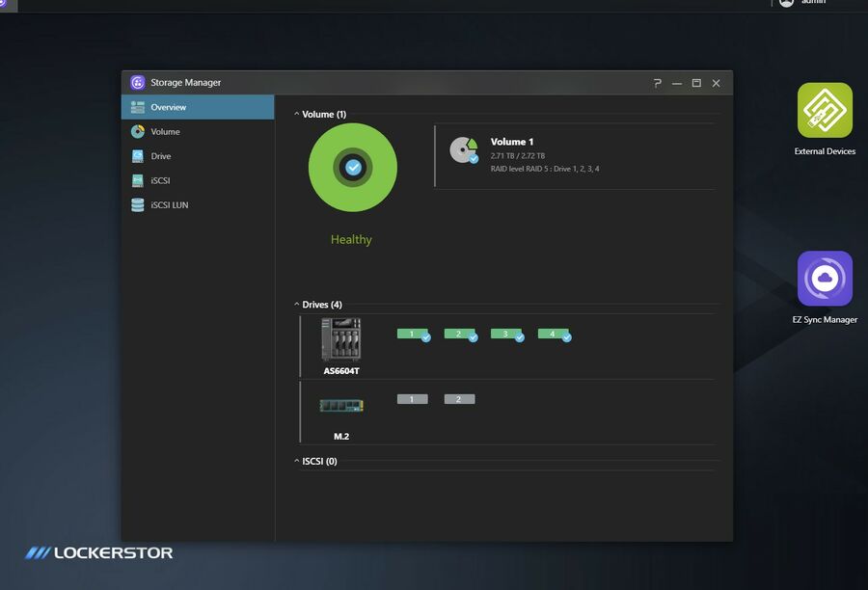Open the Drive section in Storage Manager

tap(159, 155)
